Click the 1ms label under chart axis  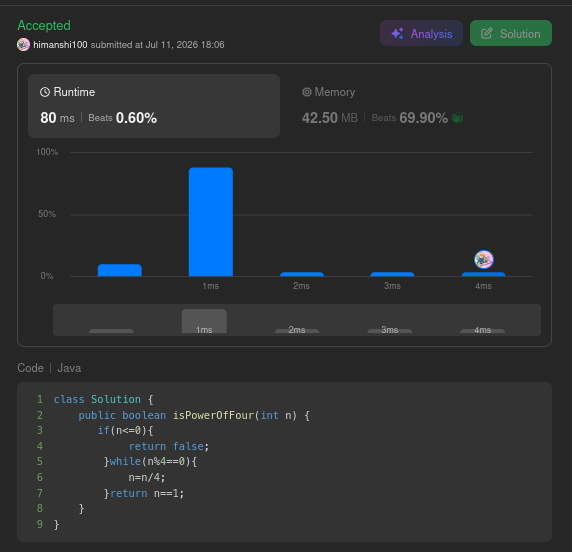210,286
